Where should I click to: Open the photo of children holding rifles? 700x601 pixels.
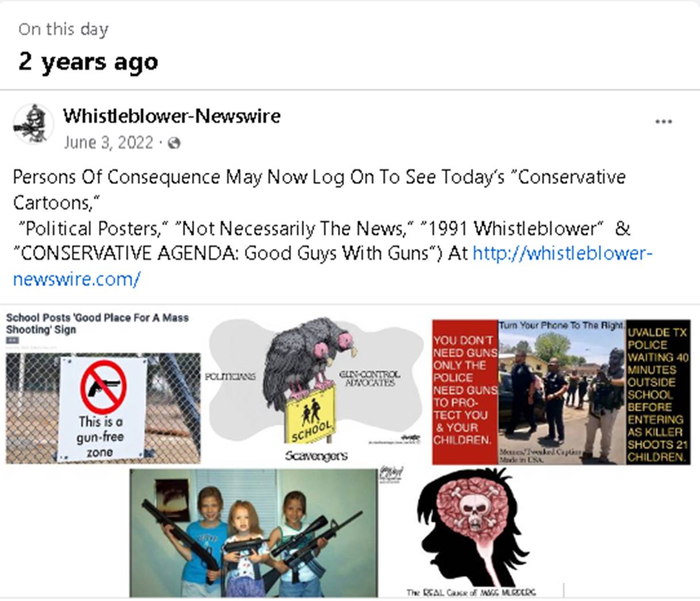pos(254,533)
